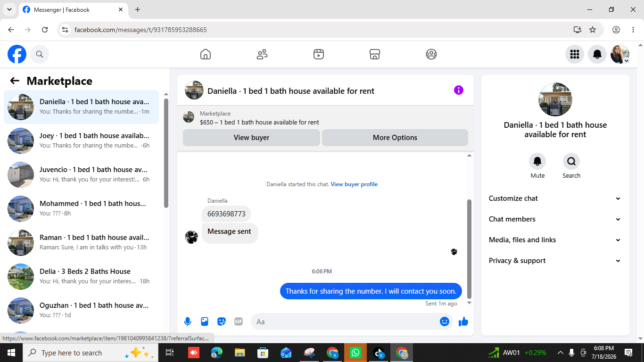The height and width of the screenshot is (362, 644).
Task: Open the Juvencio conversation in the list
Action: click(x=82, y=175)
